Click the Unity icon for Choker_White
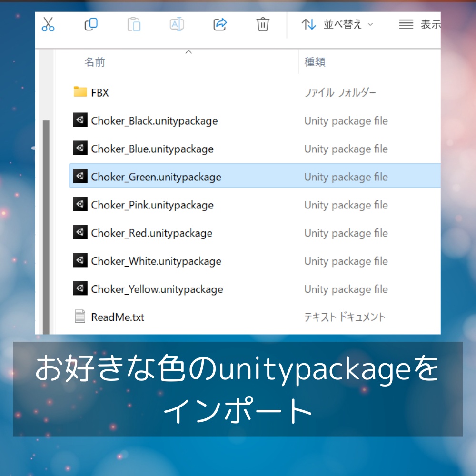The image size is (476, 476). 80,260
